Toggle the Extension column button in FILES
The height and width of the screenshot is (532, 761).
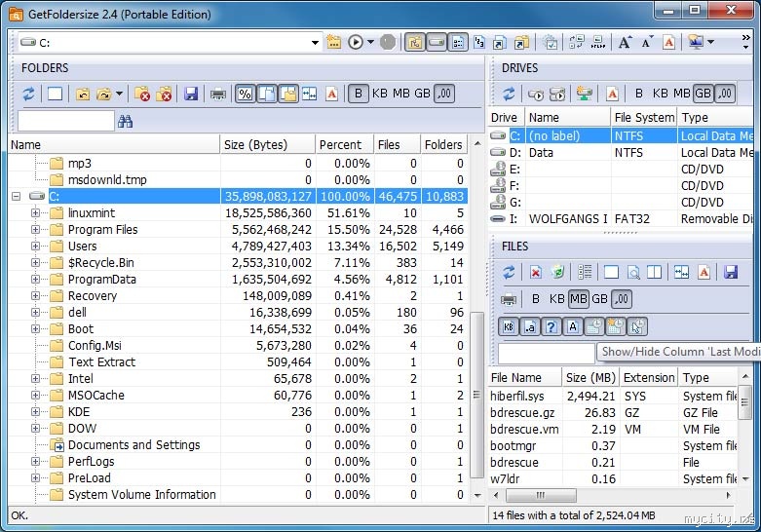click(530, 327)
